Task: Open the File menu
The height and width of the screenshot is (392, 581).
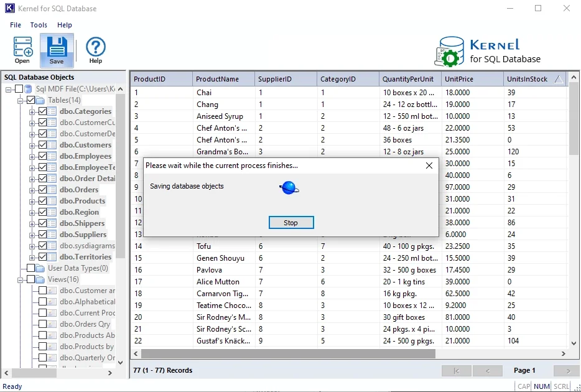Action: coord(16,25)
